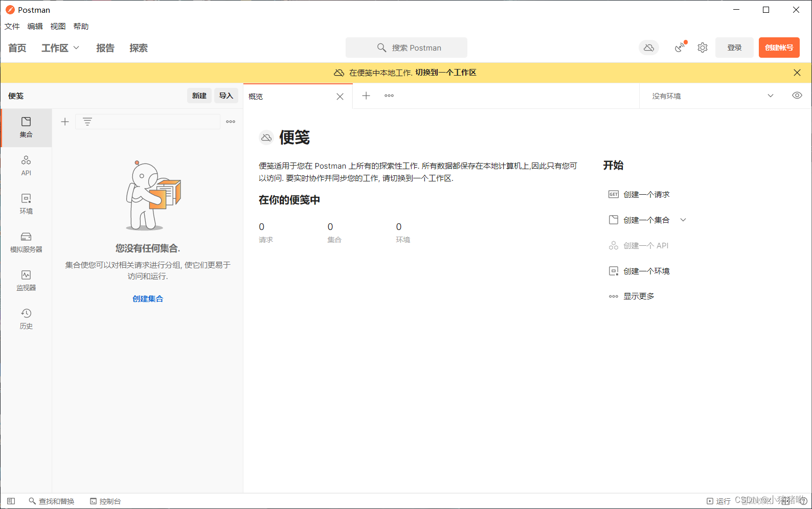The width and height of the screenshot is (812, 509).
Task: Open the API sidebar section
Action: (26, 166)
